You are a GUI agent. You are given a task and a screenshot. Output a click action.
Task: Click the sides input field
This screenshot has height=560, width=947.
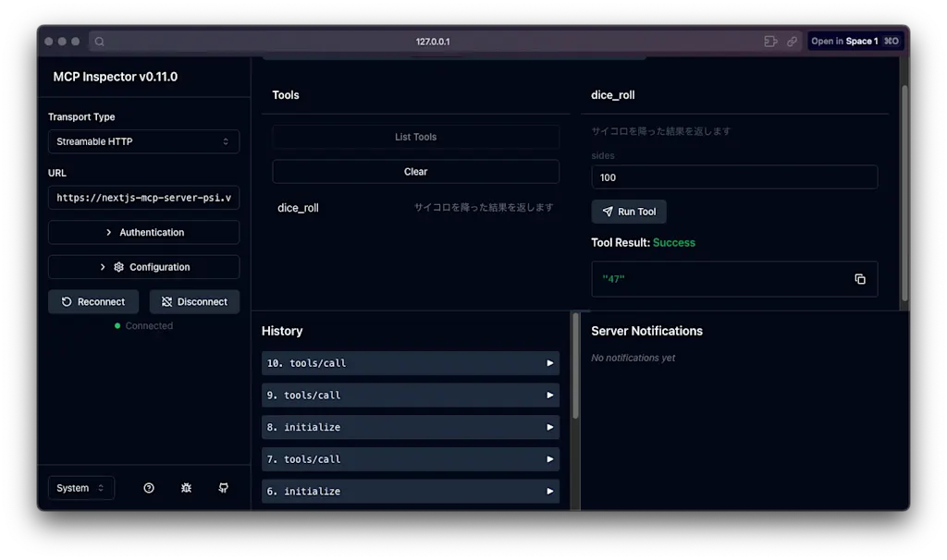click(734, 177)
